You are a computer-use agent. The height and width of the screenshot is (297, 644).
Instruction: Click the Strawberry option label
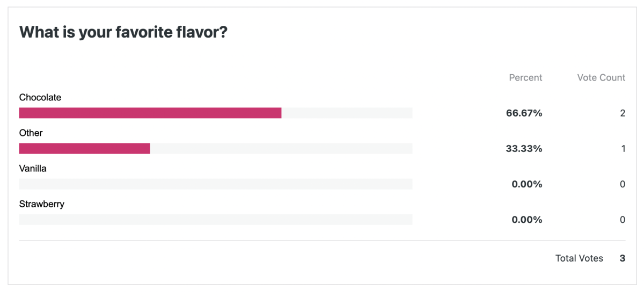click(42, 204)
